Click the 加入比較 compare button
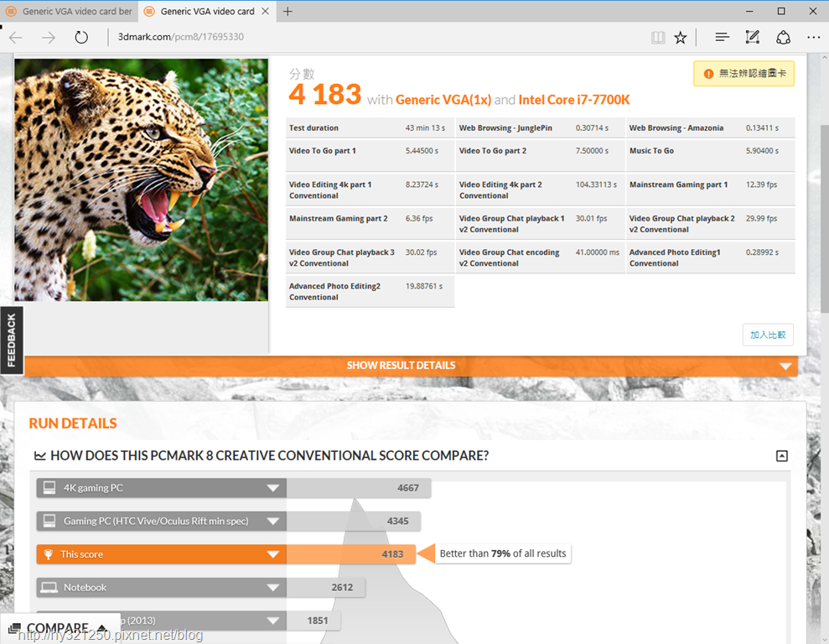Image resolution: width=829 pixels, height=644 pixels. click(768, 335)
